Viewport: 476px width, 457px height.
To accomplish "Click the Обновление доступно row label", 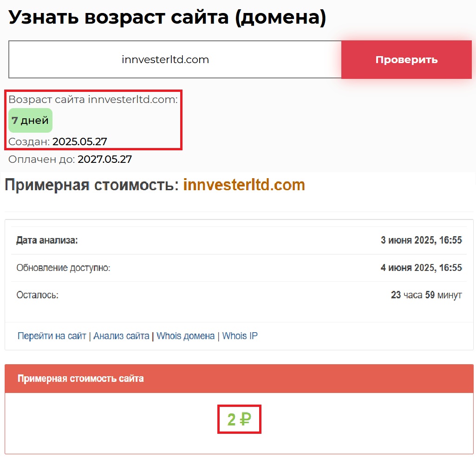I will (x=63, y=268).
